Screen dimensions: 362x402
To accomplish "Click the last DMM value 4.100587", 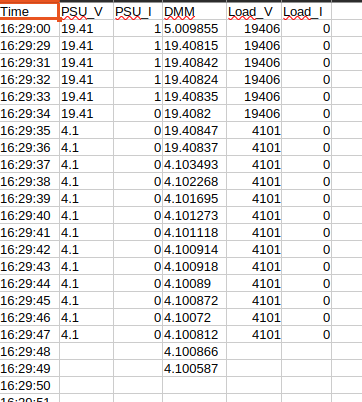I will click(195, 369).
